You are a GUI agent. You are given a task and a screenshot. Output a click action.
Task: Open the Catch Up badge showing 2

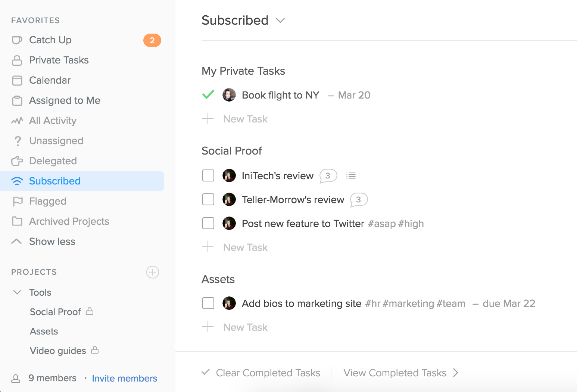click(152, 40)
